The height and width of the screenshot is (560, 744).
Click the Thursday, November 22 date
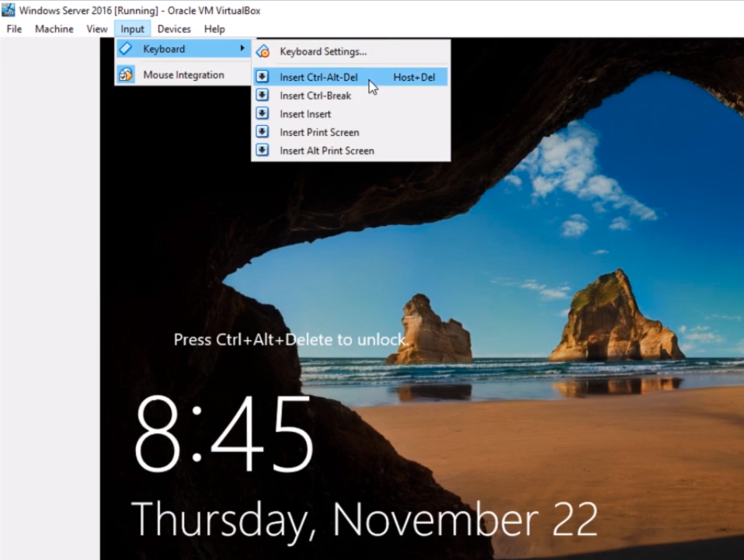pyautogui.click(x=364, y=521)
